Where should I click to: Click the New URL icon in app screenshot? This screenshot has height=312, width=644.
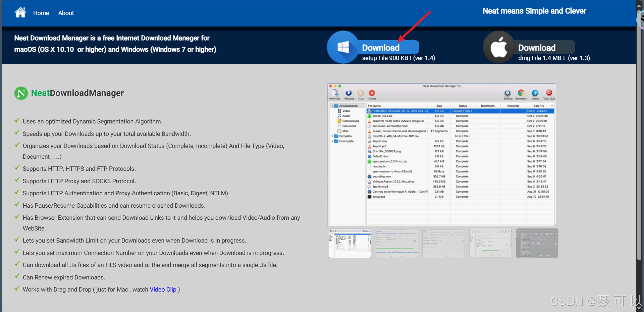point(335,94)
